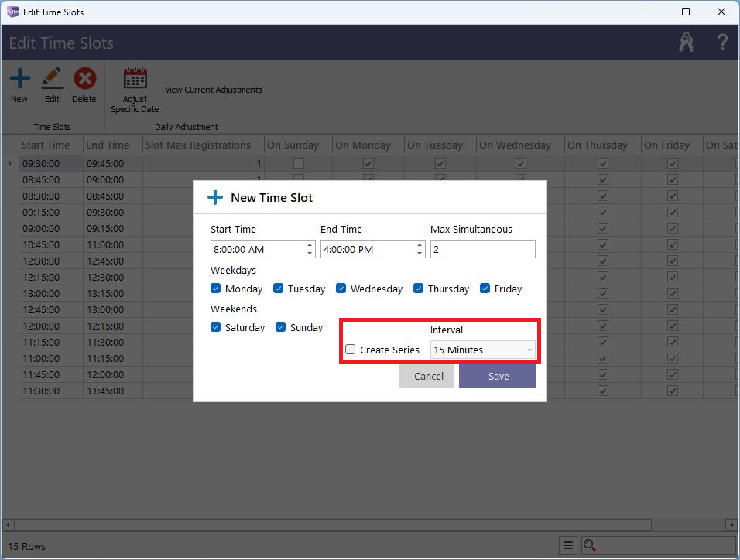Maximize the Edit Time Slots window
The width and height of the screenshot is (740, 560).
[686, 12]
